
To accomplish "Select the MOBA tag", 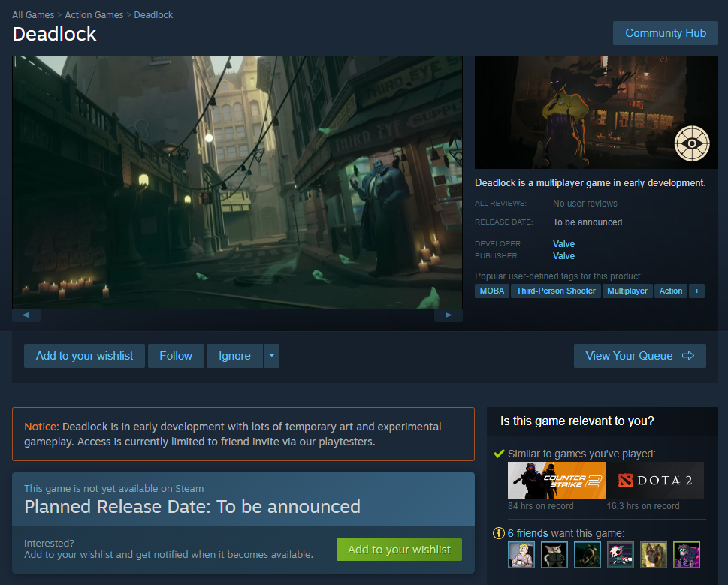I will tap(491, 291).
